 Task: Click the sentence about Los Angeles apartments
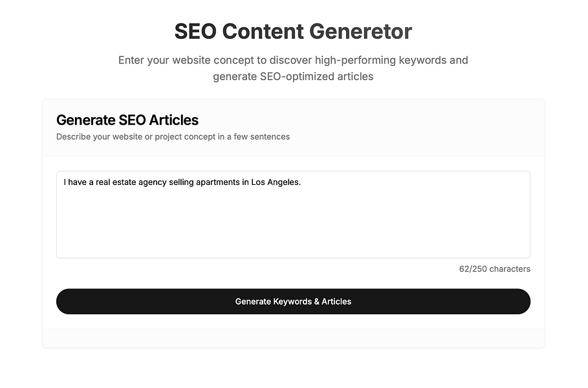pyautogui.click(x=181, y=182)
